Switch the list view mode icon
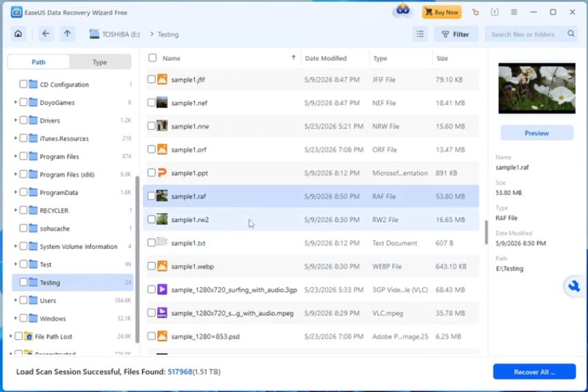The height and width of the screenshot is (392, 588). pyautogui.click(x=420, y=34)
